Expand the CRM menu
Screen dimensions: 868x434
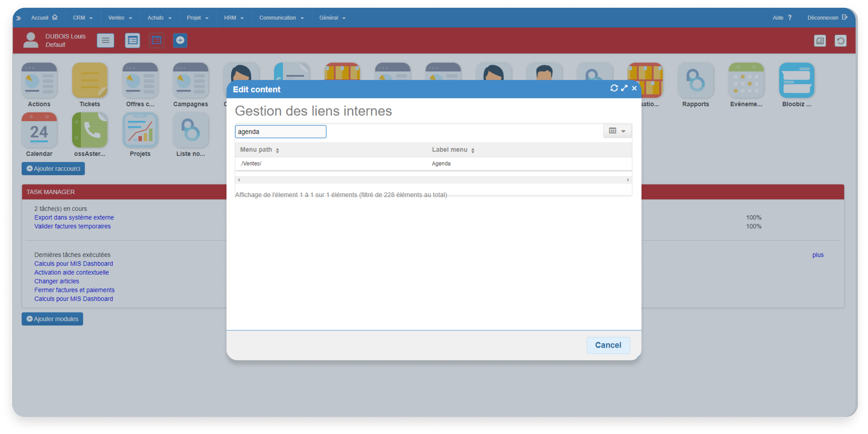point(82,18)
